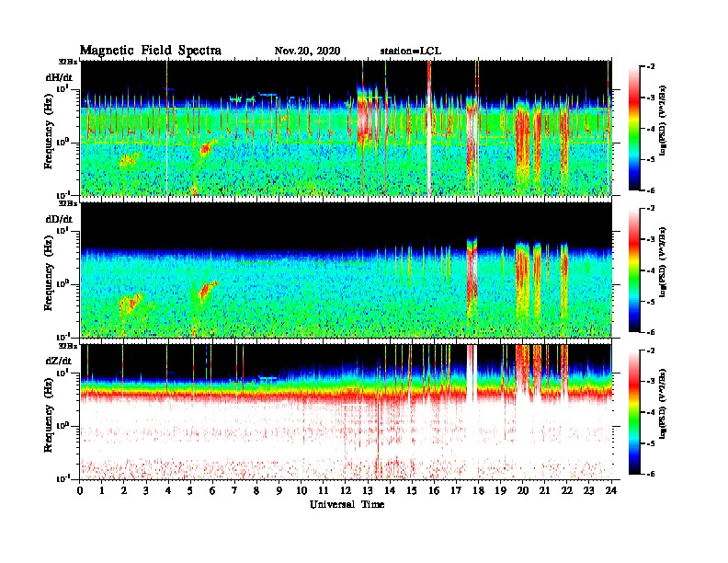This screenshot has width=728, height=563.
Task: Click hour "9" on the Universal Time axis
Action: 279,490
